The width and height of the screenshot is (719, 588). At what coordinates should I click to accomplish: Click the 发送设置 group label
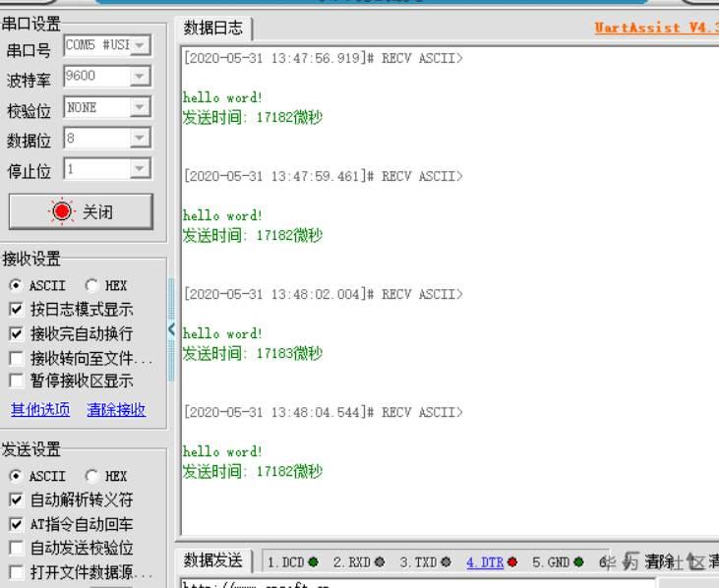pos(31,449)
